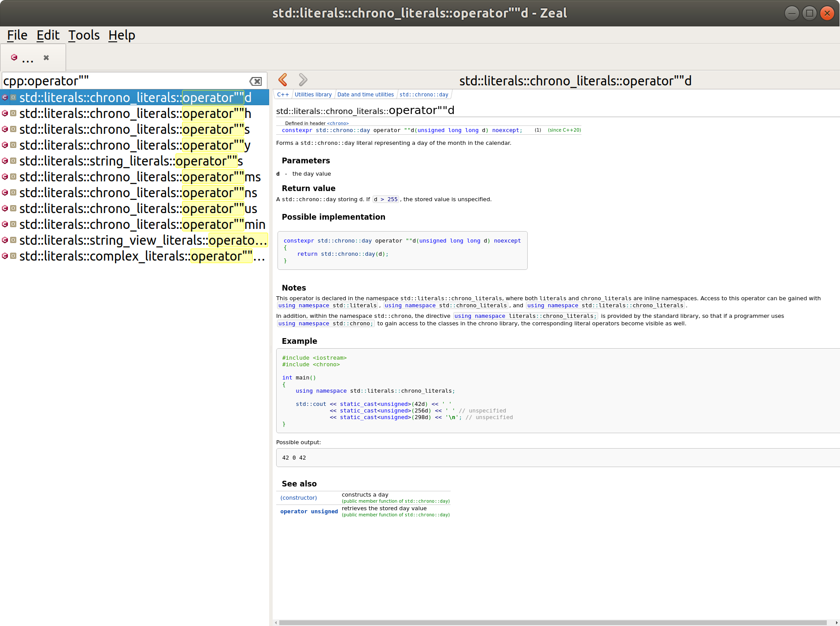840x626 pixels.
Task: Open the (constructor) link under See also
Action: pos(298,497)
